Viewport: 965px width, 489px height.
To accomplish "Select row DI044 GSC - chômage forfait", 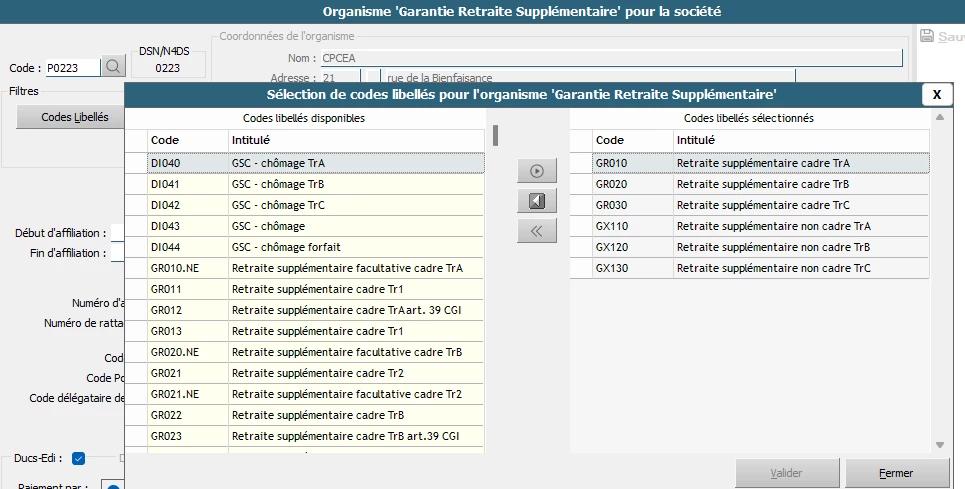I will pos(316,247).
